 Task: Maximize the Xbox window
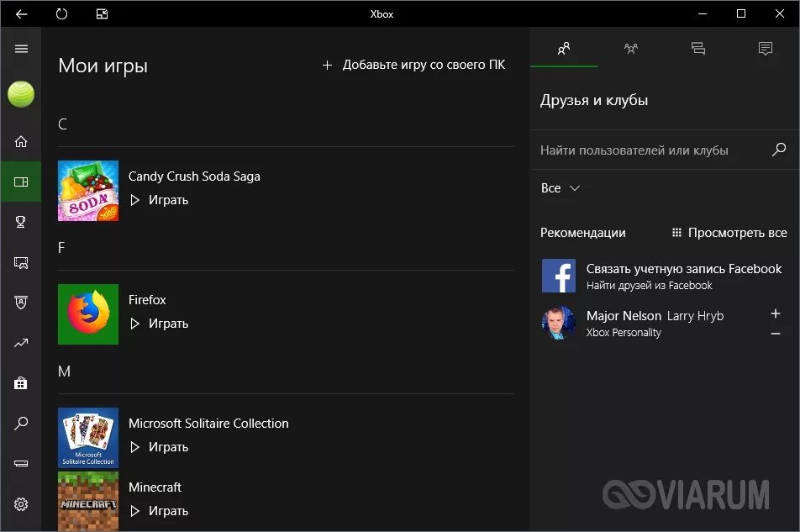tap(741, 14)
